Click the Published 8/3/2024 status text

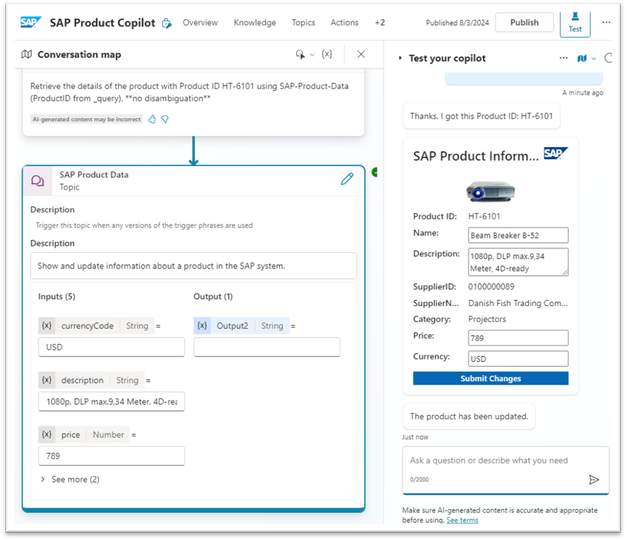point(457,23)
